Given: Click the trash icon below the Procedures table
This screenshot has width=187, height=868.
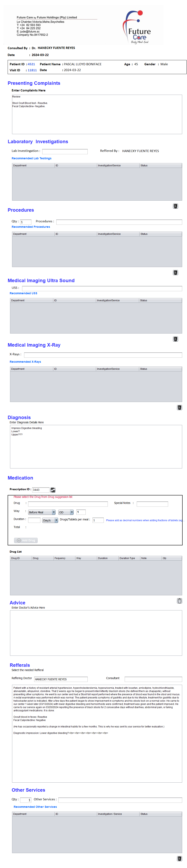Looking at the screenshot, I should coord(175,272).
